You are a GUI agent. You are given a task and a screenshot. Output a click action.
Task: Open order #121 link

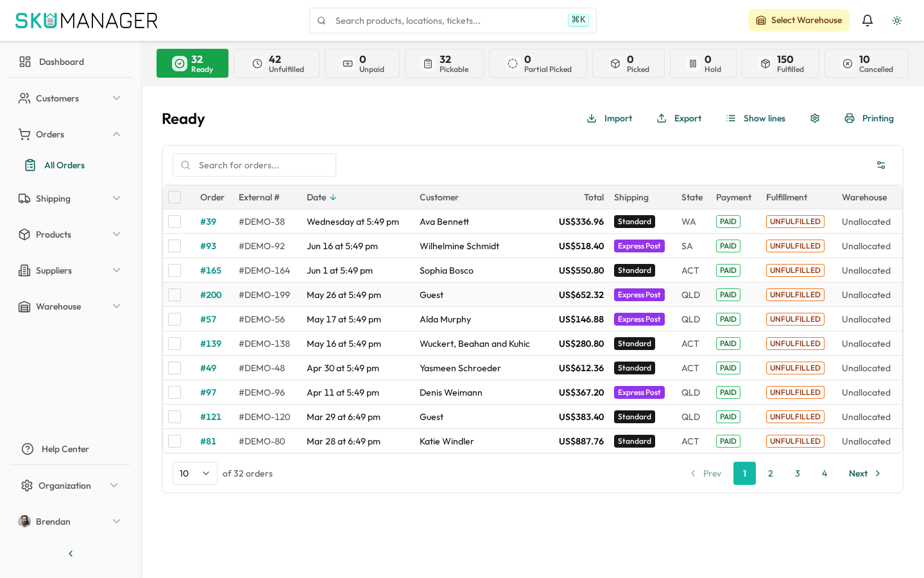point(210,417)
